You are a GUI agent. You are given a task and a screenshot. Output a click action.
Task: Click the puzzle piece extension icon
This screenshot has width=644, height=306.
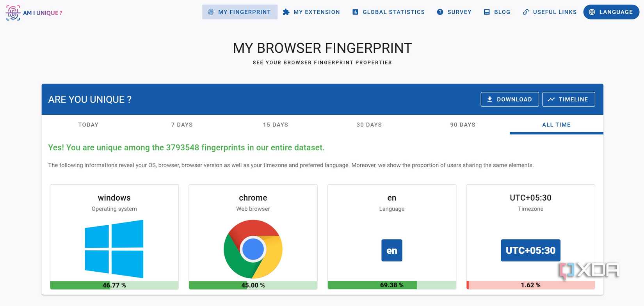pos(286,12)
